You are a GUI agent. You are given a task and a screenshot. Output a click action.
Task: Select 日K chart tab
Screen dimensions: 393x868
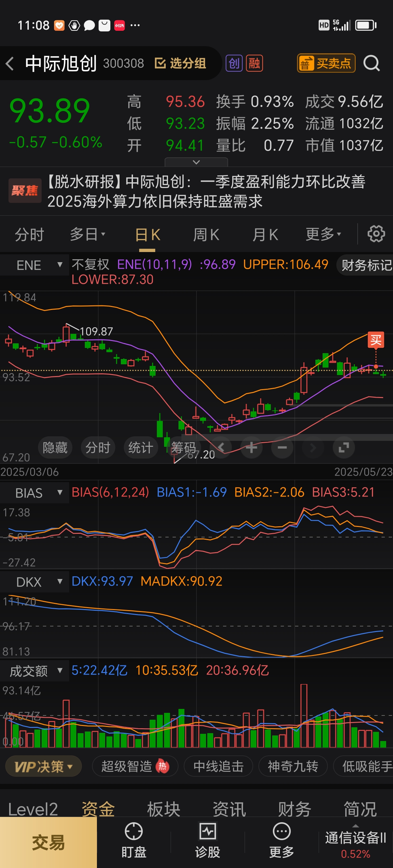(147, 235)
